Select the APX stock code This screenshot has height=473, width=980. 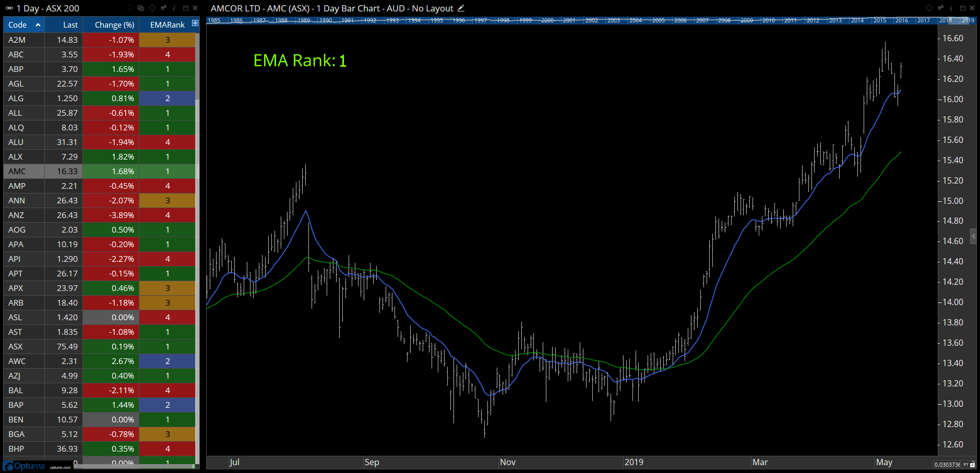[x=16, y=288]
